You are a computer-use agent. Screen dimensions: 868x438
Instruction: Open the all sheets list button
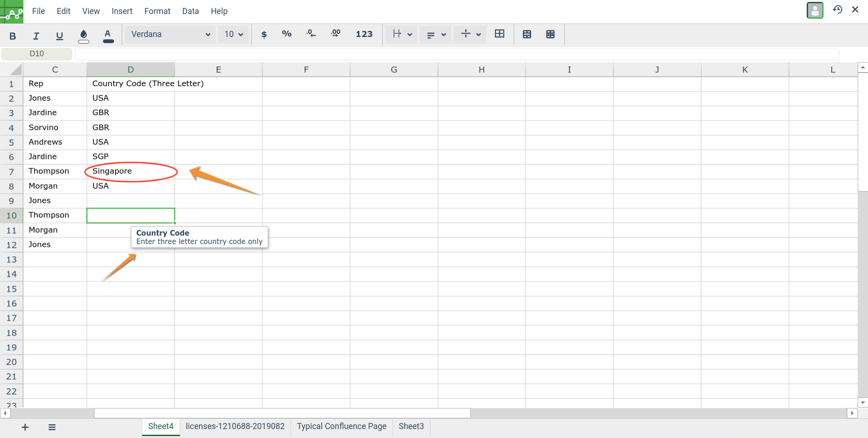52,427
